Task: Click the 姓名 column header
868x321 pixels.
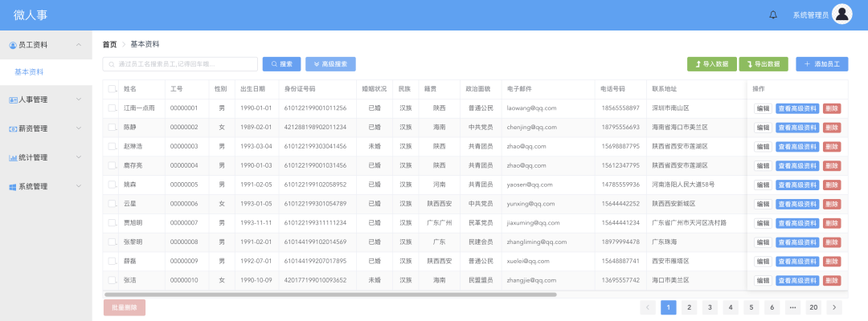Action: [130, 89]
